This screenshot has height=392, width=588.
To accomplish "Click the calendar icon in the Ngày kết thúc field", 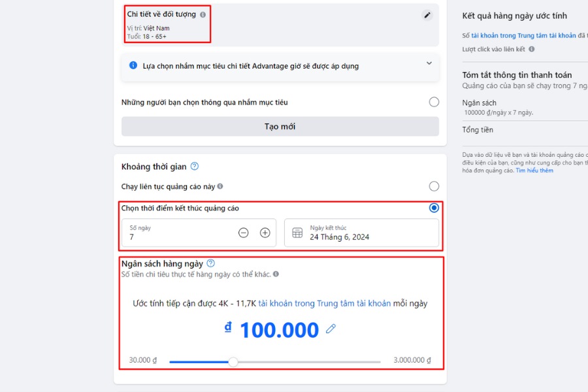I will (x=298, y=233).
